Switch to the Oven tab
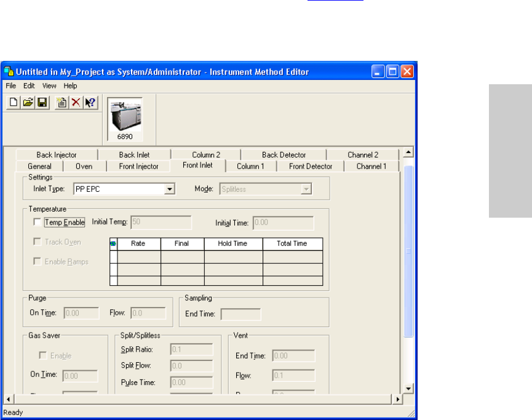Screen dimensions: 532x420 84,166
